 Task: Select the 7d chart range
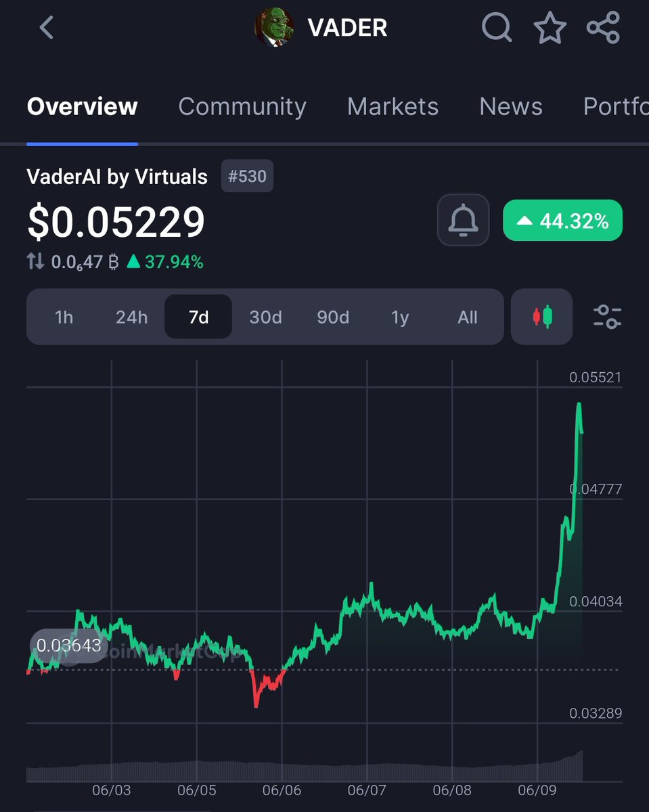[x=198, y=317]
